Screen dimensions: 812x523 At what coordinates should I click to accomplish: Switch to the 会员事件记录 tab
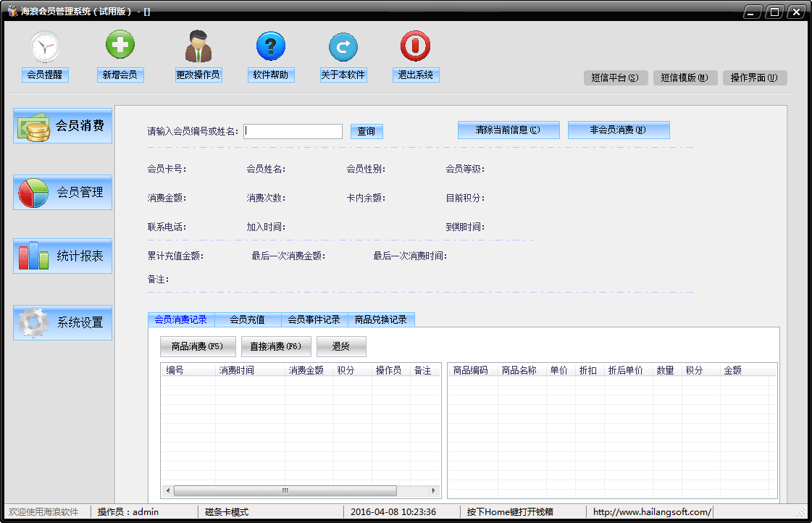tap(314, 319)
